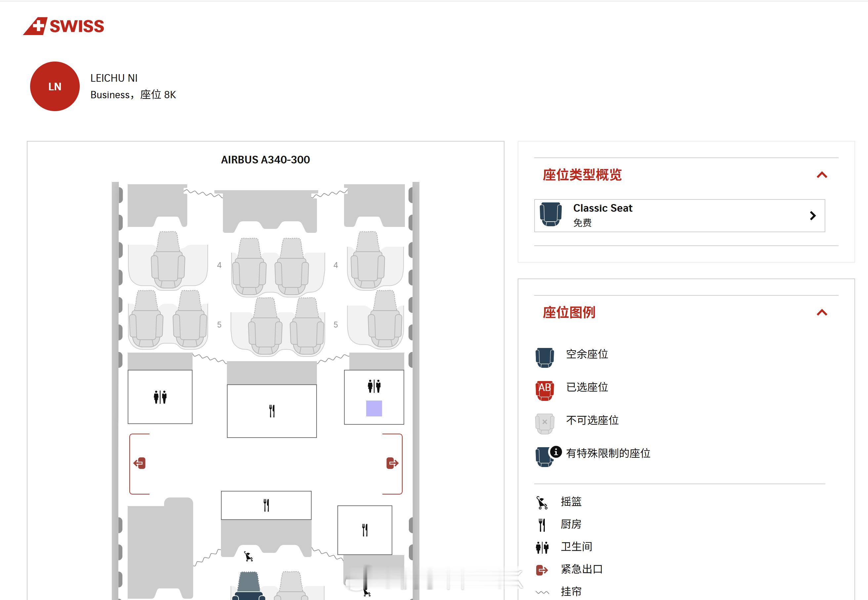Click the 厨房 legend label
The image size is (868, 600).
[x=571, y=524]
